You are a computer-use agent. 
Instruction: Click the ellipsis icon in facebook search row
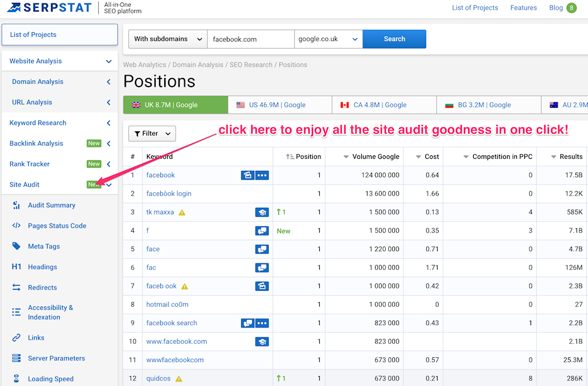262,323
